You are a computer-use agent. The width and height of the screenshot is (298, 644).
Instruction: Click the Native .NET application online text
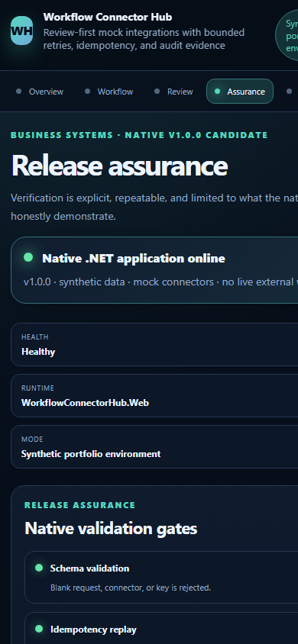(134, 259)
